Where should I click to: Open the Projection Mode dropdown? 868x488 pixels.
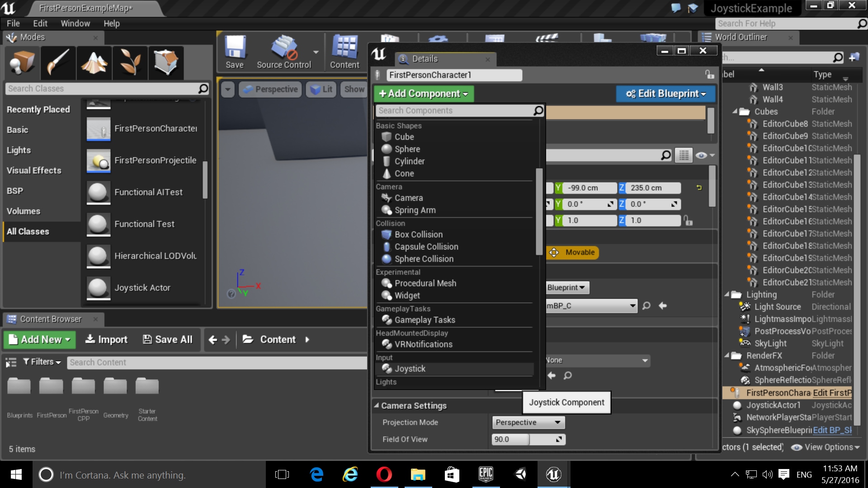pos(528,422)
